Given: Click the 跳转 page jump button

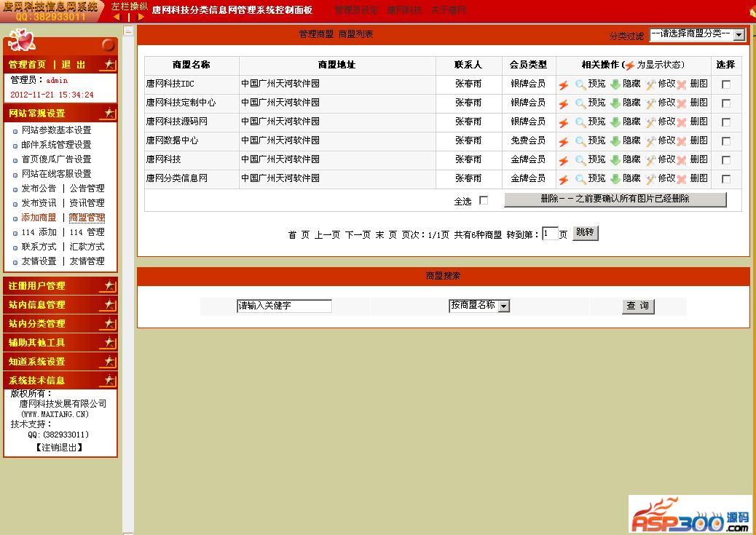Looking at the screenshot, I should [x=586, y=233].
